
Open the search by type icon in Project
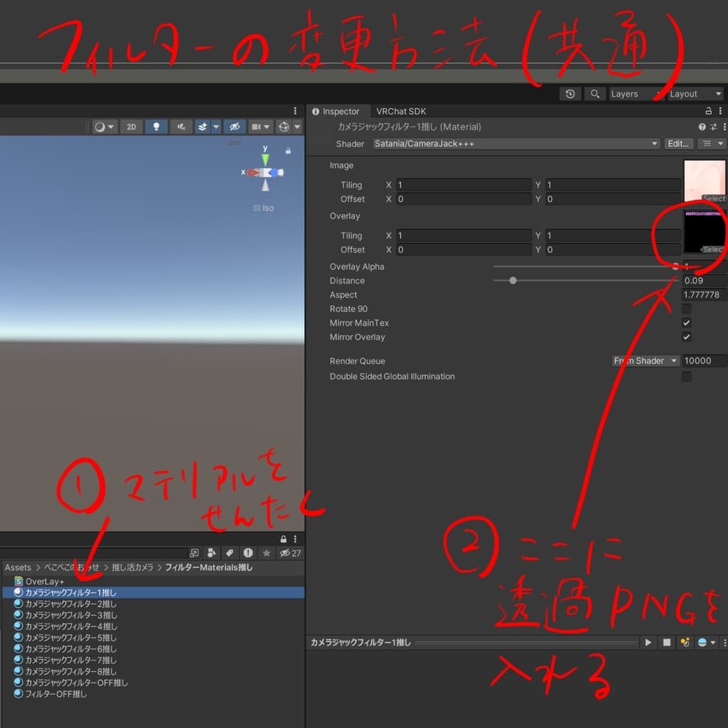point(212,552)
